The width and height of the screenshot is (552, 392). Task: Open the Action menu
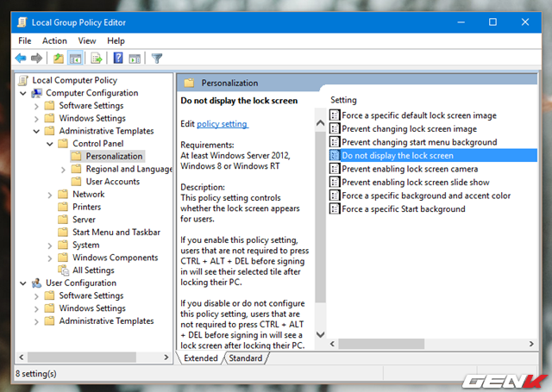(54, 40)
